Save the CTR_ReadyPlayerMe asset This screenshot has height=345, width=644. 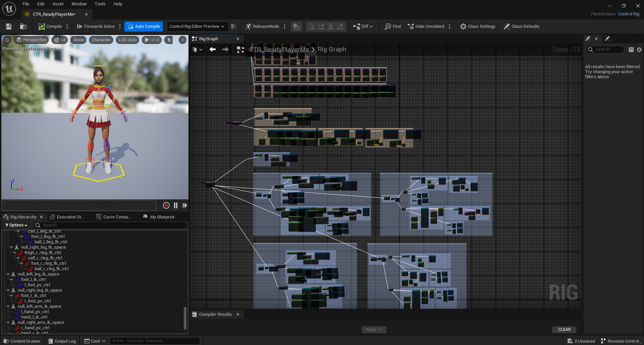click(x=8, y=26)
